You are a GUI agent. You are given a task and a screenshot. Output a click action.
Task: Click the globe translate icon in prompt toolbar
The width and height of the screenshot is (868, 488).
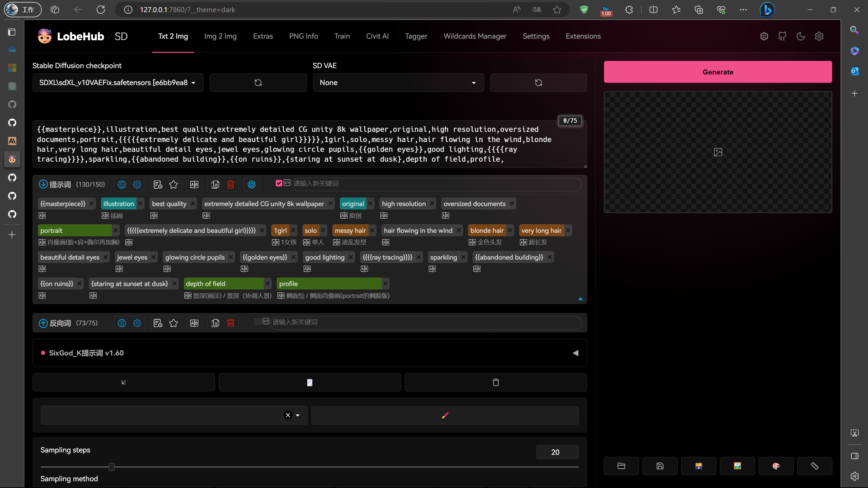tap(121, 184)
